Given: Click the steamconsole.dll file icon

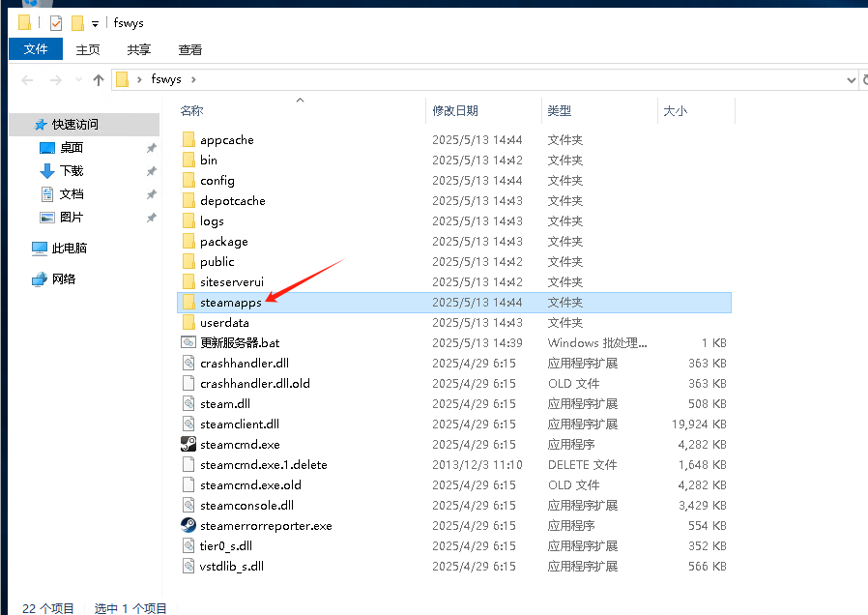Looking at the screenshot, I should click(x=188, y=505).
